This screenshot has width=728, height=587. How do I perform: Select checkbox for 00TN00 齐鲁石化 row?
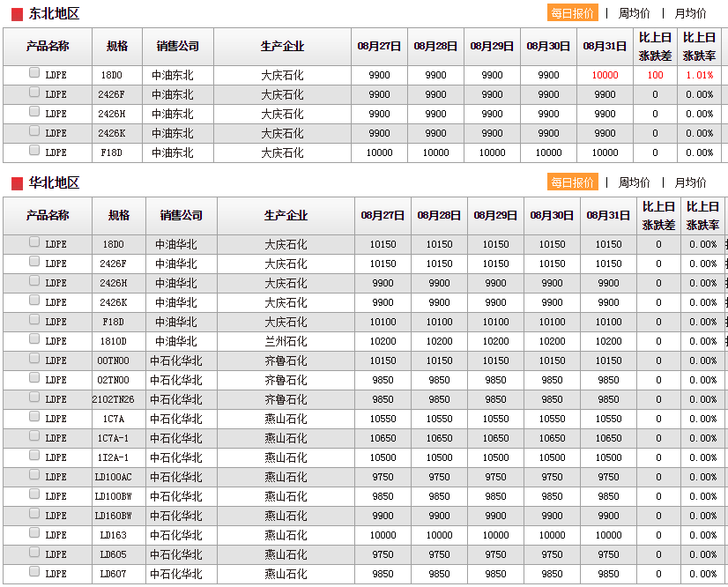coord(33,359)
